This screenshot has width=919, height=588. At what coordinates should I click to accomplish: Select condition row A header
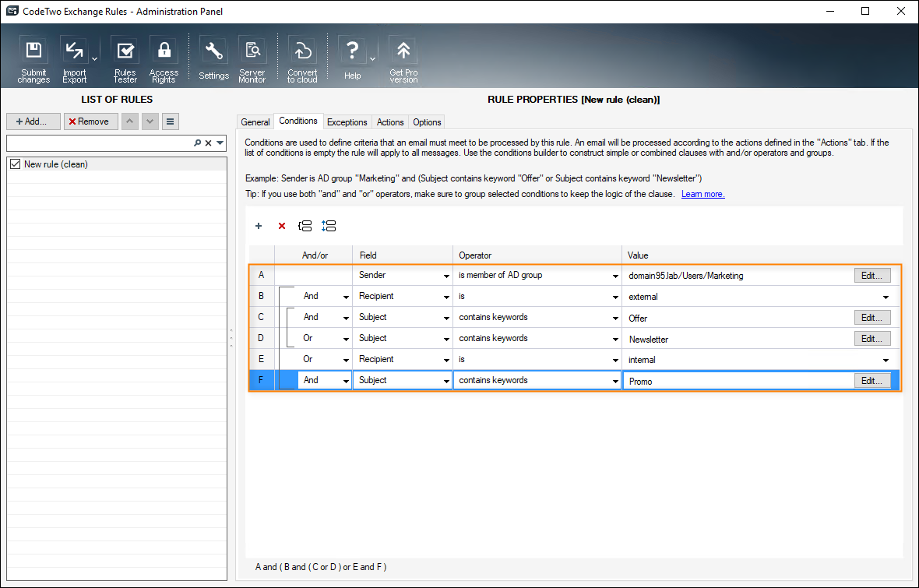(x=262, y=275)
